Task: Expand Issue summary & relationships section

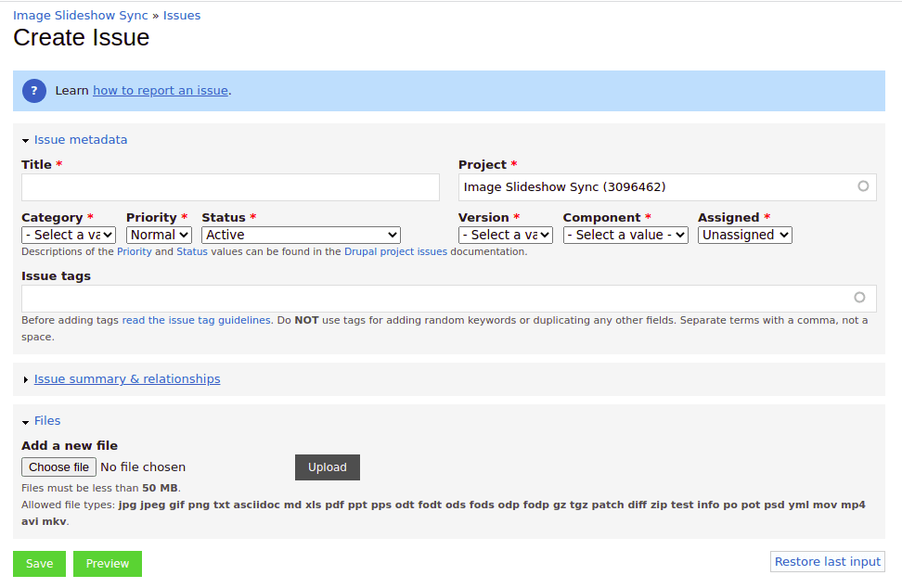Action: point(127,379)
